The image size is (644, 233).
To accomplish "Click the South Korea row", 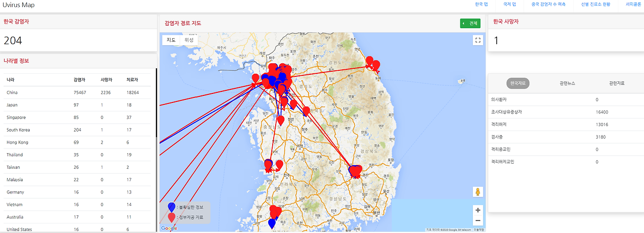I will coord(77,130).
